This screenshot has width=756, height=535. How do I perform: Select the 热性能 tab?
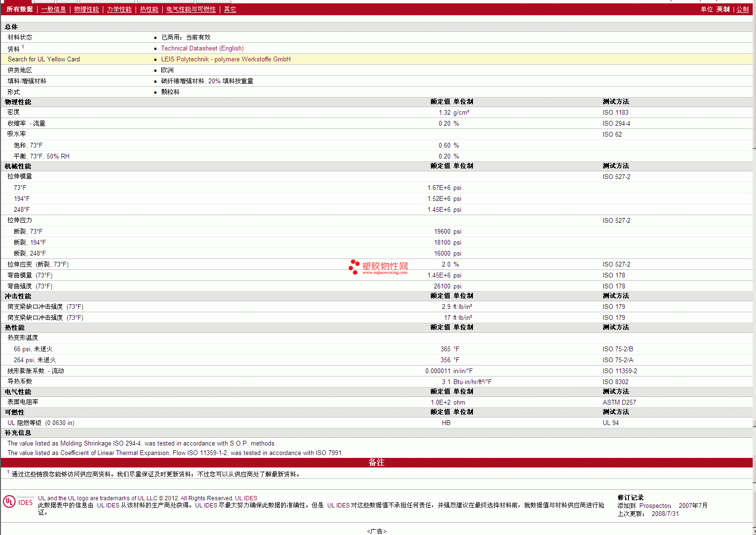tap(149, 10)
